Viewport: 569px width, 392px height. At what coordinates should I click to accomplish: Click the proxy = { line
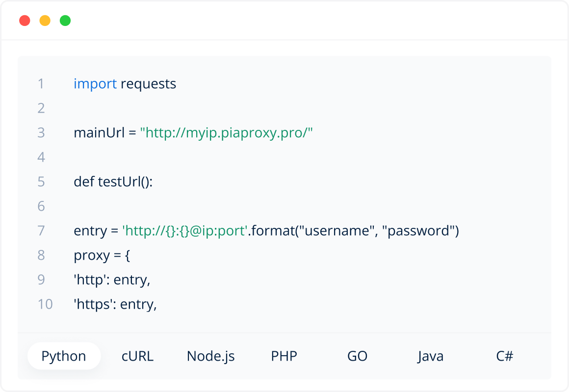102,255
